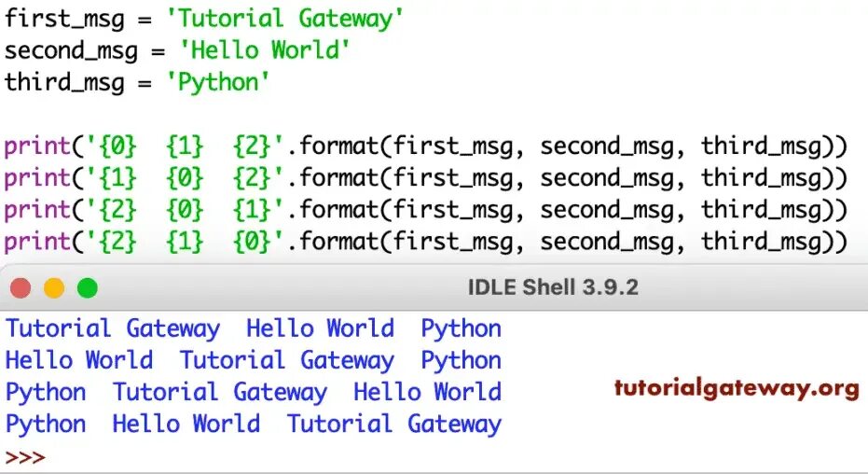Click the print line with '{2} {0} {1}'
868x474 pixels.
[426, 211]
